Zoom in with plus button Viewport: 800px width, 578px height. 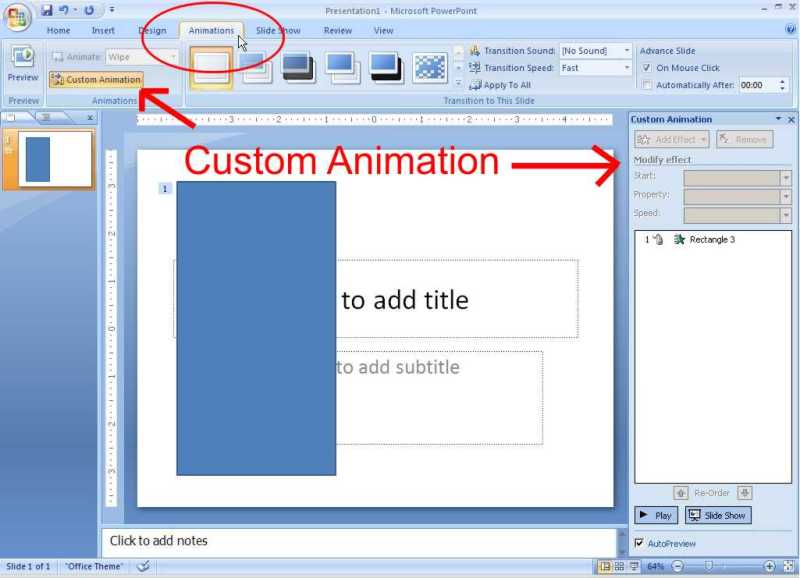(769, 566)
